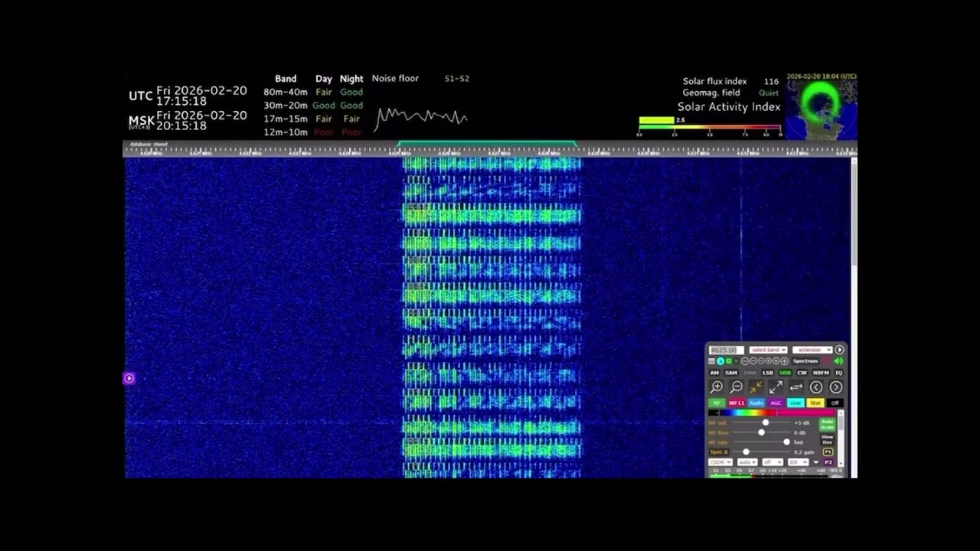Select CW demodulation mode

pyautogui.click(x=802, y=373)
